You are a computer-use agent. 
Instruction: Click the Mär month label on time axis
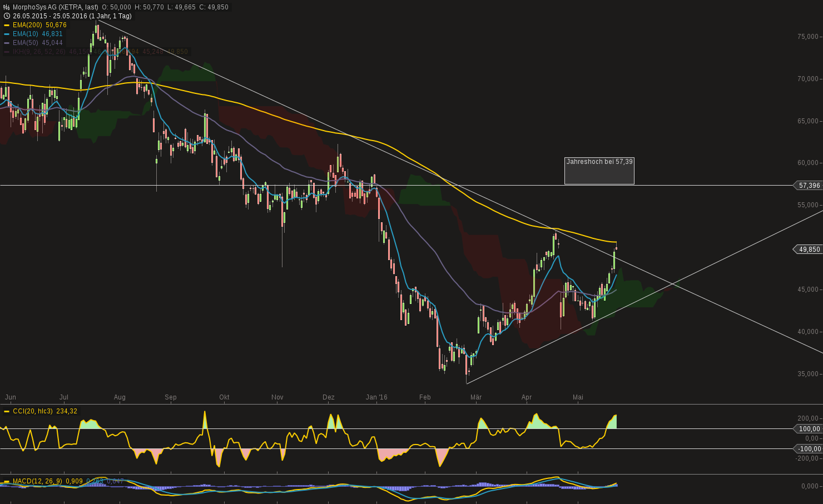point(476,397)
